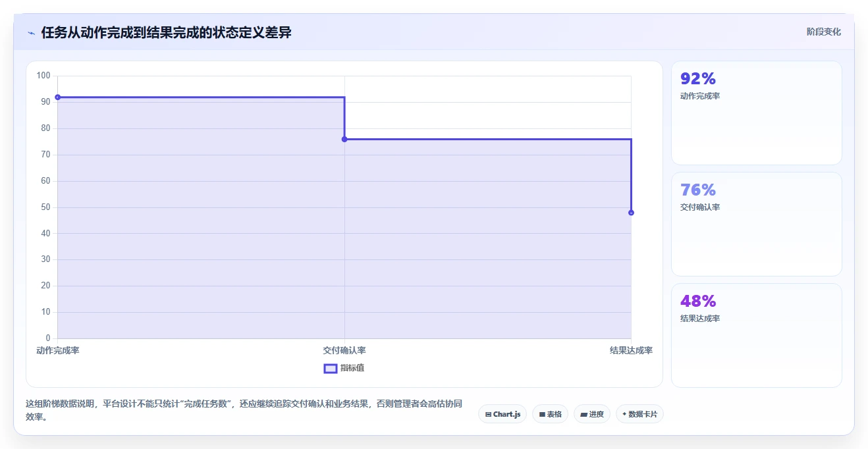
Task: Select the 48% 结果达成率 card
Action: click(756, 335)
